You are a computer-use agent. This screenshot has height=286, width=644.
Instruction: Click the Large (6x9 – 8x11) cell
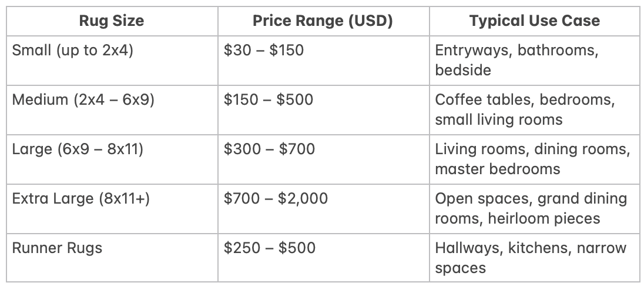[x=78, y=149]
